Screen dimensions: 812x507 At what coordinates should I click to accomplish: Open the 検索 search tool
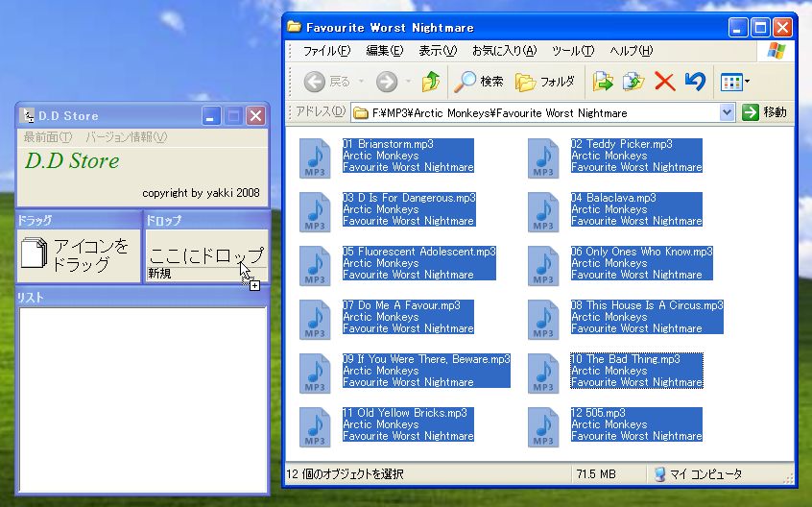(479, 82)
